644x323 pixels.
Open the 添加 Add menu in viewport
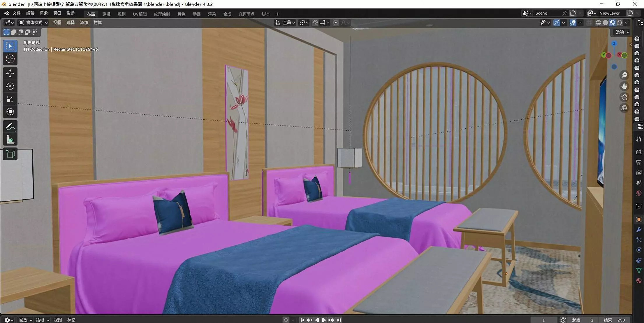tap(84, 23)
